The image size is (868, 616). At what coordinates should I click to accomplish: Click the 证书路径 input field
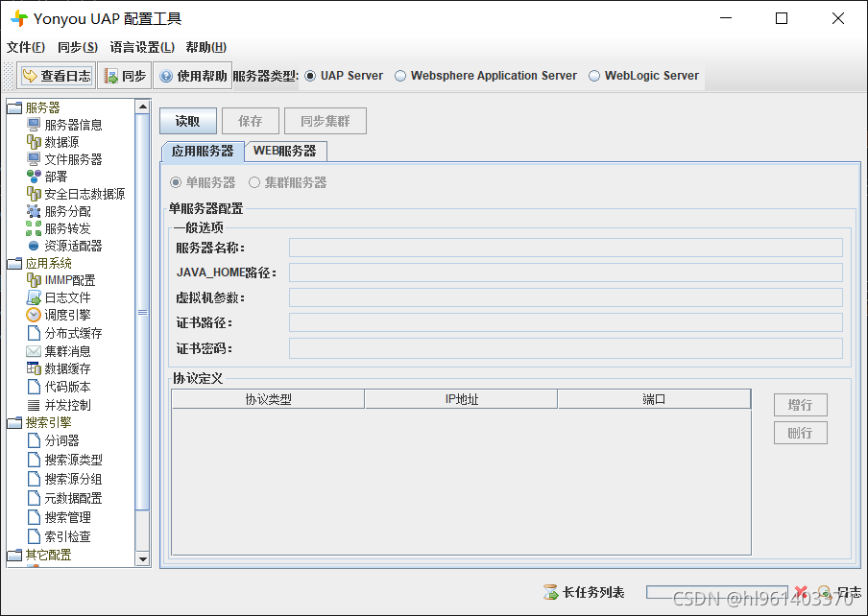click(566, 322)
